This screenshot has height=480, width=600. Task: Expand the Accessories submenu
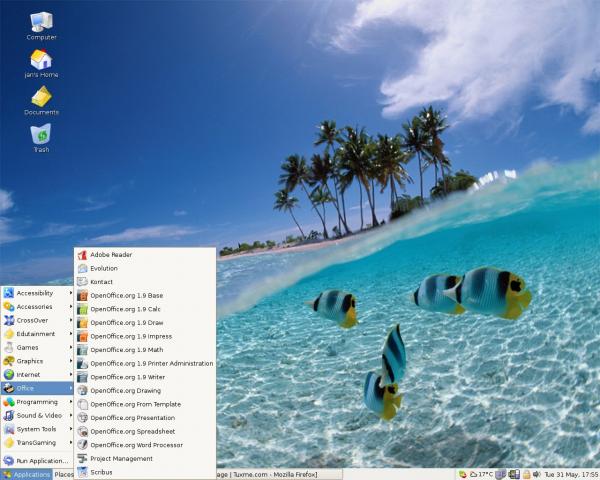point(37,307)
